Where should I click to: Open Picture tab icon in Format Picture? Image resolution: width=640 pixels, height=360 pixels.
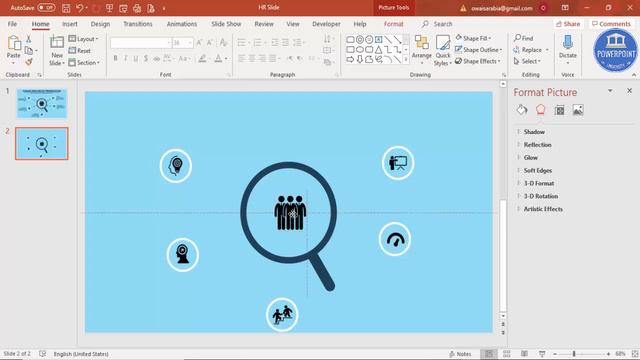point(578,110)
